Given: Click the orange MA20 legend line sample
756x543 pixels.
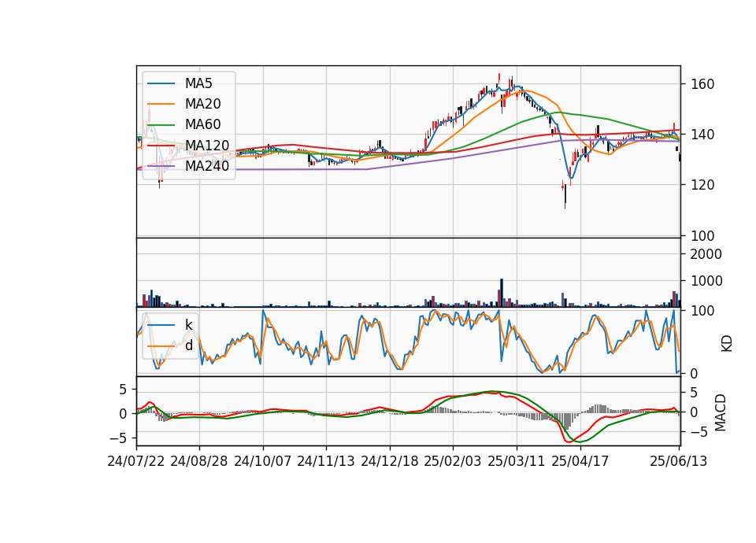Looking at the screenshot, I should 161,104.
